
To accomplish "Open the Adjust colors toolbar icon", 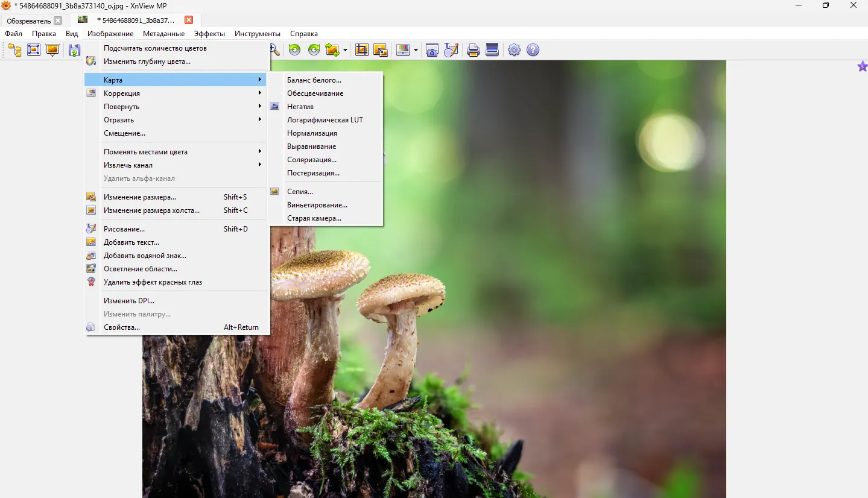I will pyautogui.click(x=404, y=50).
